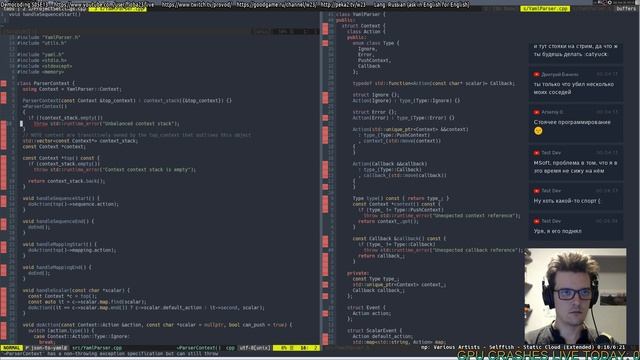Click the streamer webcam thumbnail
Viewport: 640px width, 360px height.
575,296
